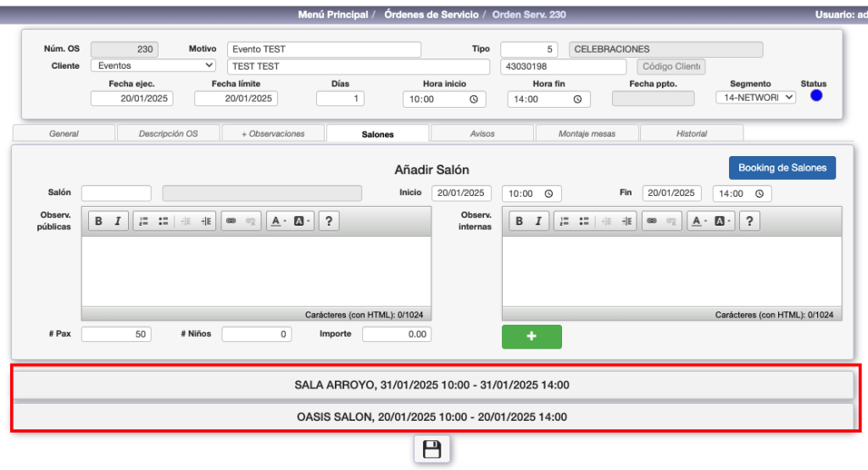Viewport: 868px width, 470px height.
Task: Click the blue Status color indicator
Action: (x=816, y=96)
